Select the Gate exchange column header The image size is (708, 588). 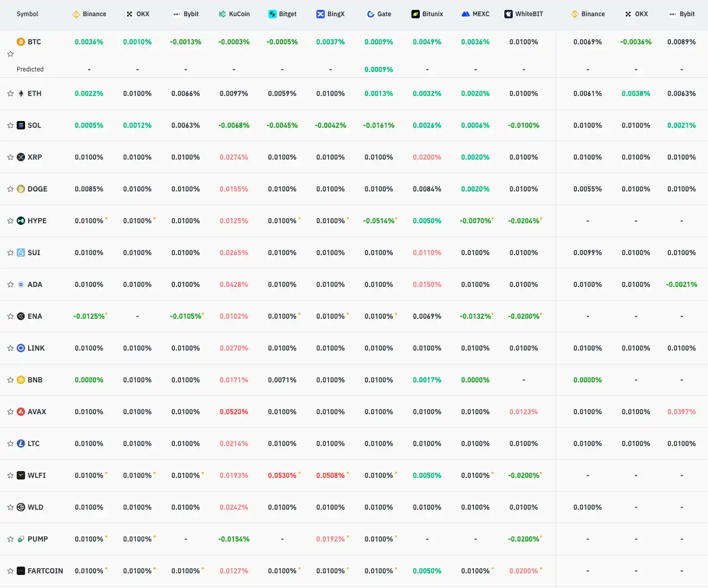379,14
